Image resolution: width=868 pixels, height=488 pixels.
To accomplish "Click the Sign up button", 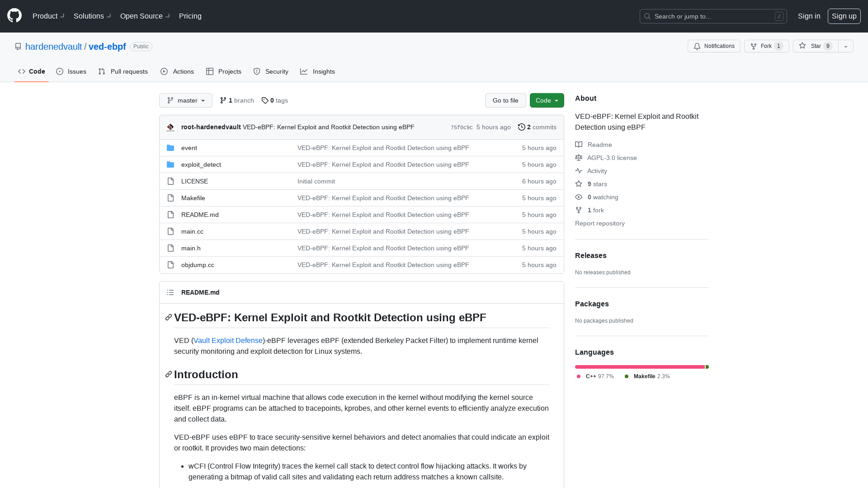I will tap(844, 16).
